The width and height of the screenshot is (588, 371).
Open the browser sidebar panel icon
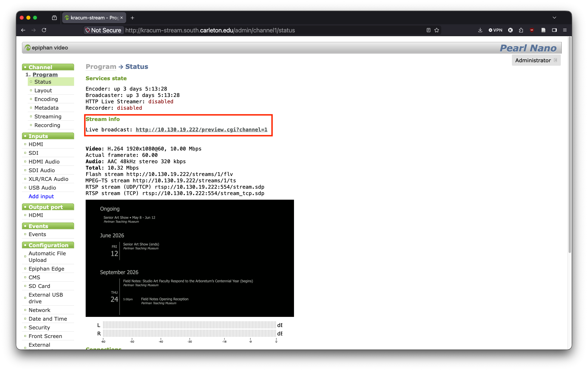[x=554, y=30]
